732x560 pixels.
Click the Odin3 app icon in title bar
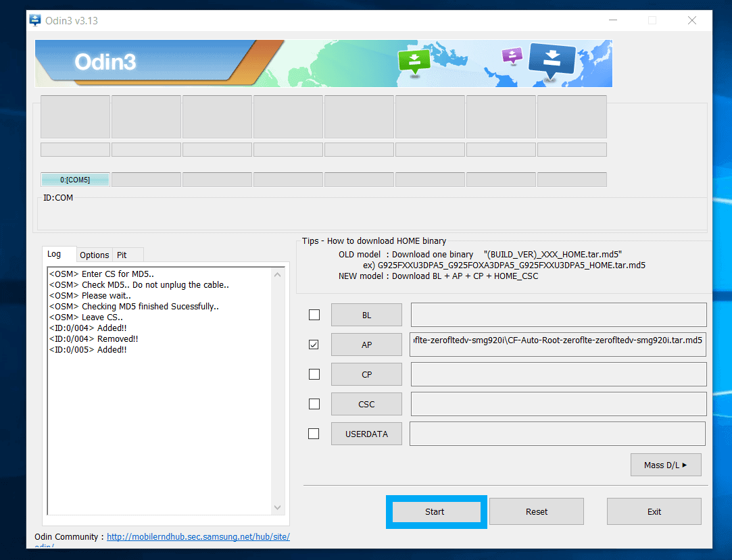coord(35,20)
